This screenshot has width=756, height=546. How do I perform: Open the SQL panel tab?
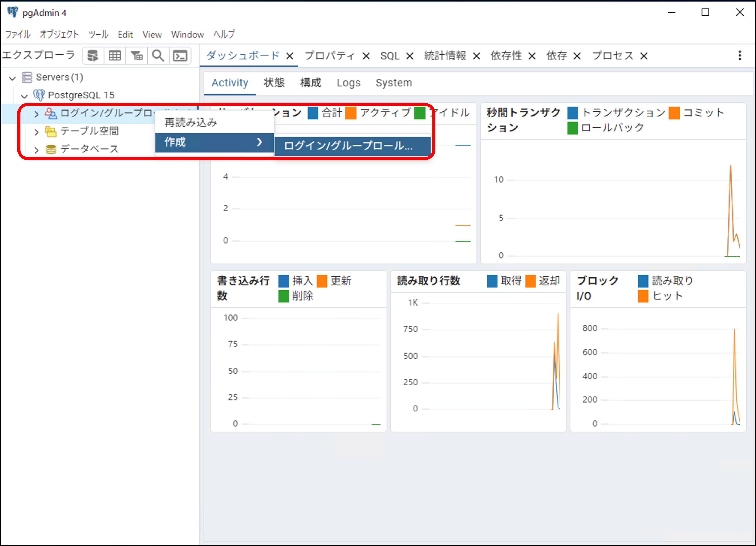click(x=390, y=56)
